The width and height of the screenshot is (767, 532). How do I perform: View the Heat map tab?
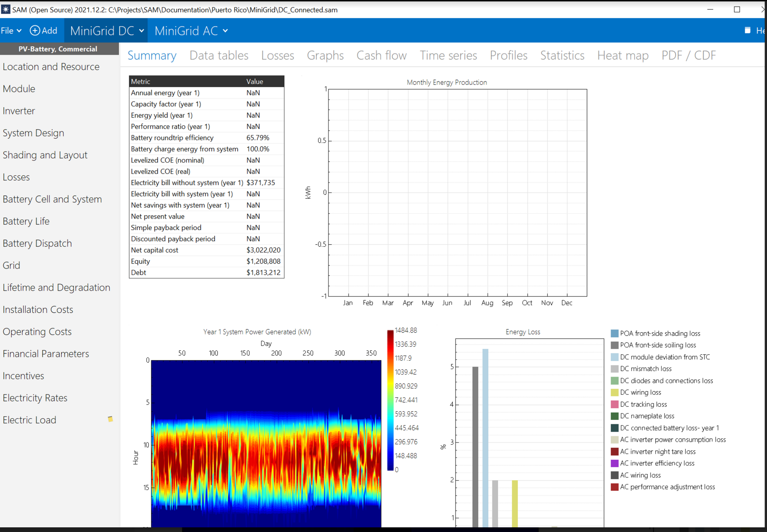pyautogui.click(x=622, y=55)
